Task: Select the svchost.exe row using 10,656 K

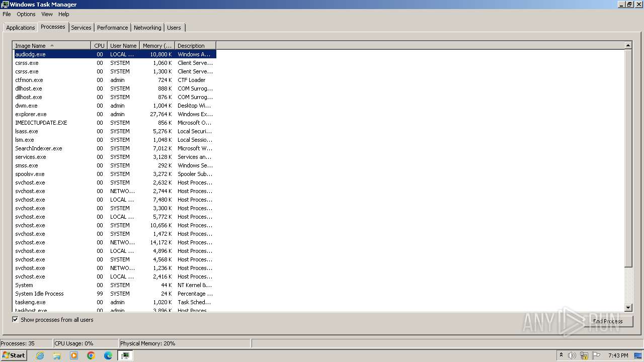Action: 114,225
